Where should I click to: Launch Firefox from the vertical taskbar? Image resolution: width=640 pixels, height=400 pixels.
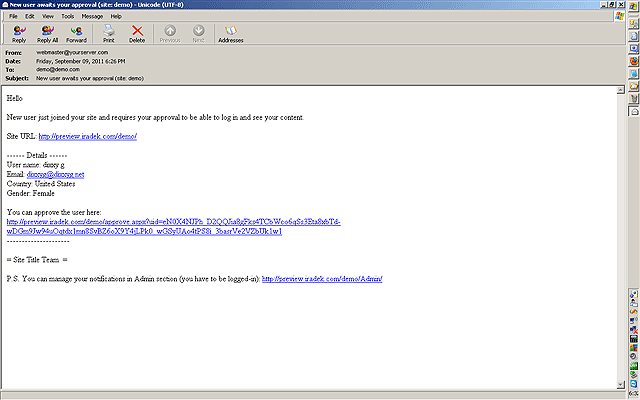634,61
